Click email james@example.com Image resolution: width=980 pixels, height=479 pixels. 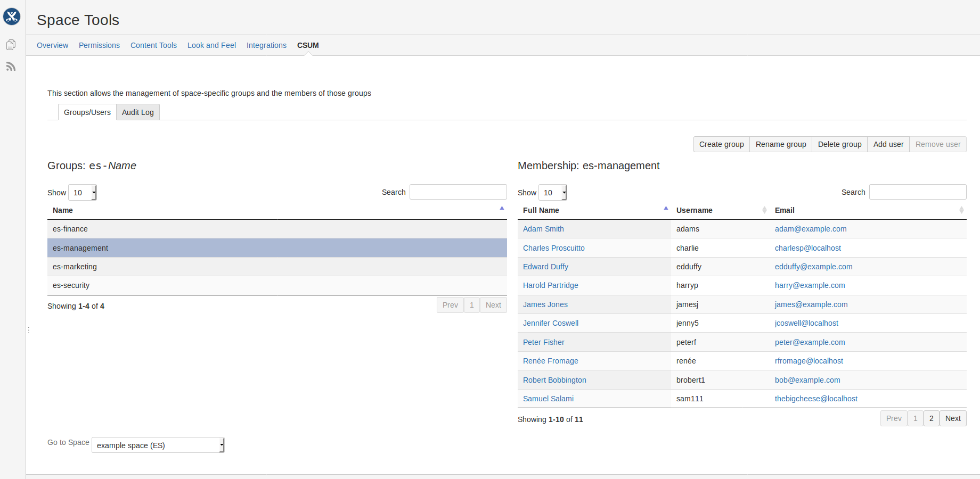[811, 304]
